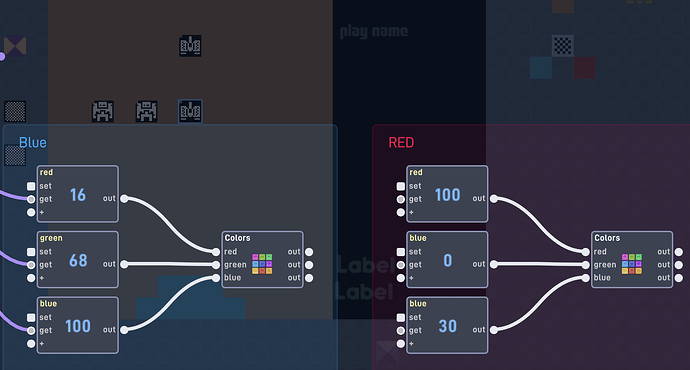
Task: Click the purple hourglass tile
Action: tap(15, 46)
